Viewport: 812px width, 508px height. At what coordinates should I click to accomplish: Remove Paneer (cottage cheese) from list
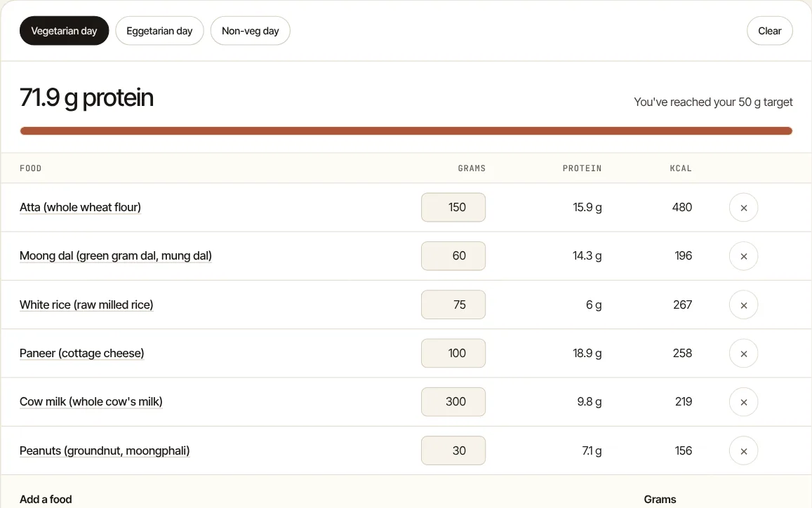pyautogui.click(x=743, y=354)
